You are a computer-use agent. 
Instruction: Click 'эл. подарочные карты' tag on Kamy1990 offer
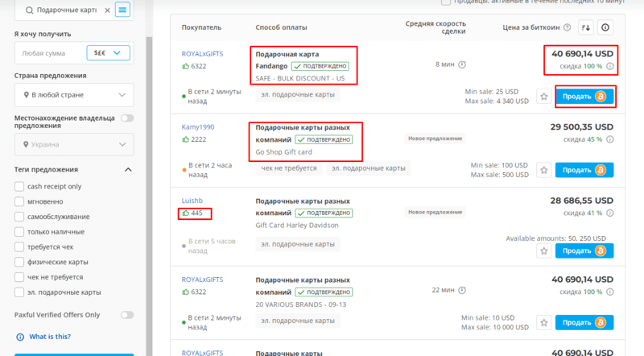point(369,168)
